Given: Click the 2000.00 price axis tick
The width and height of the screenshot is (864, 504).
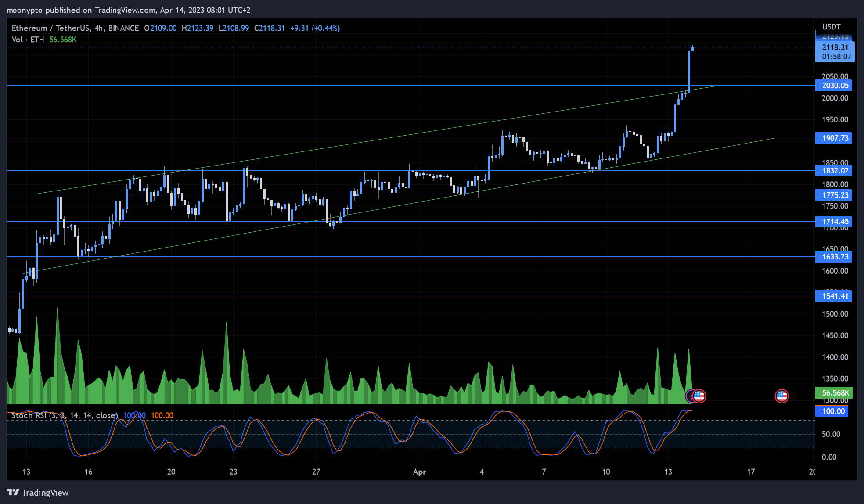Looking at the screenshot, I should (835, 98).
